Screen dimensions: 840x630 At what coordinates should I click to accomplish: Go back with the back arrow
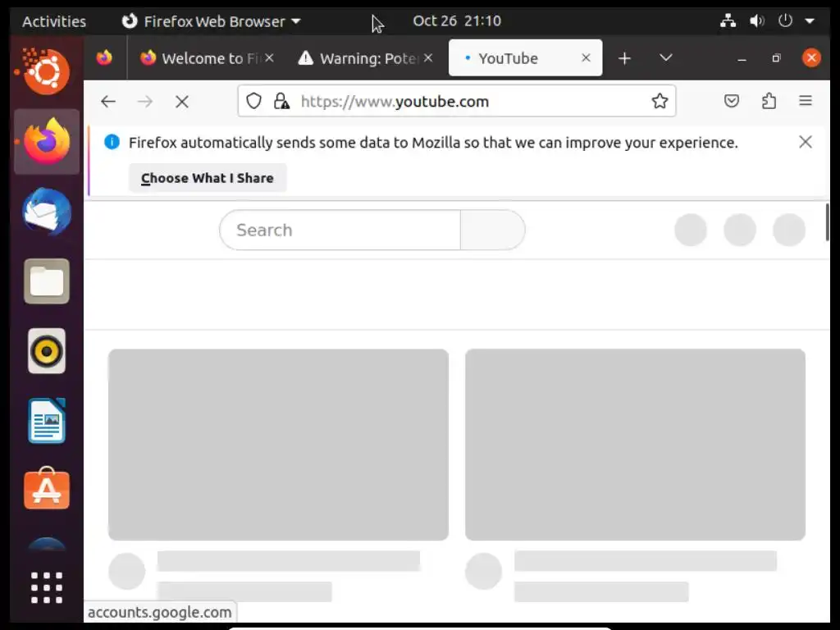point(108,101)
